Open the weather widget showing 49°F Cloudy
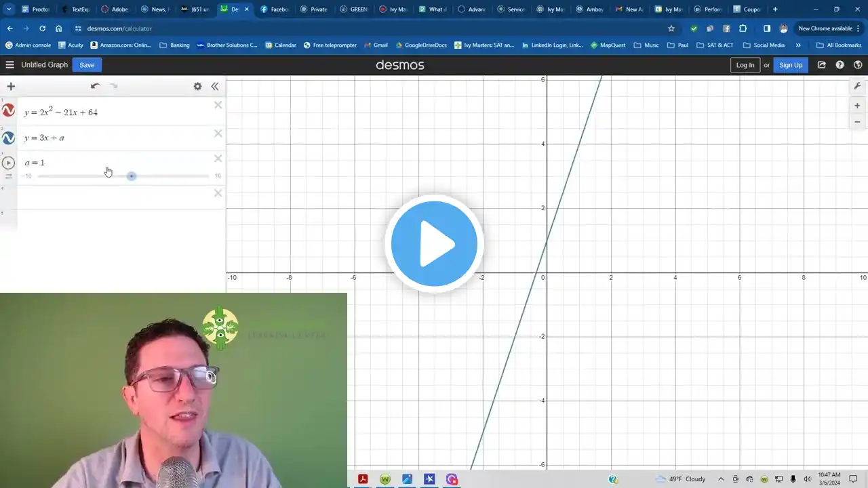This screenshot has width=868, height=488. tap(681, 479)
